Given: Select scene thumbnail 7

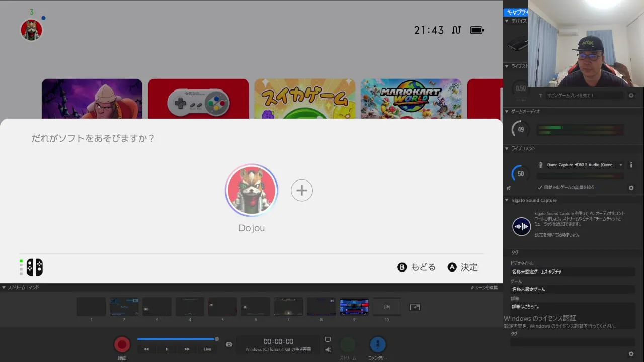Looking at the screenshot, I should (288, 307).
